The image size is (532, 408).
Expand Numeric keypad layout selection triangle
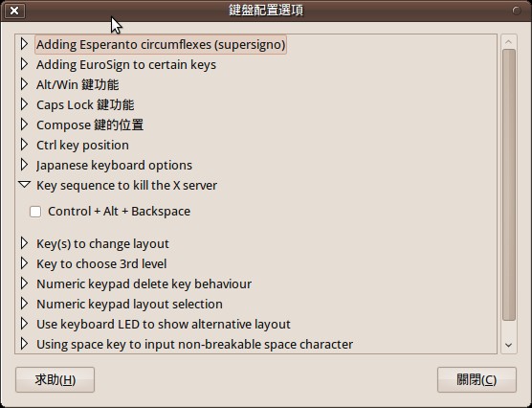click(24, 304)
